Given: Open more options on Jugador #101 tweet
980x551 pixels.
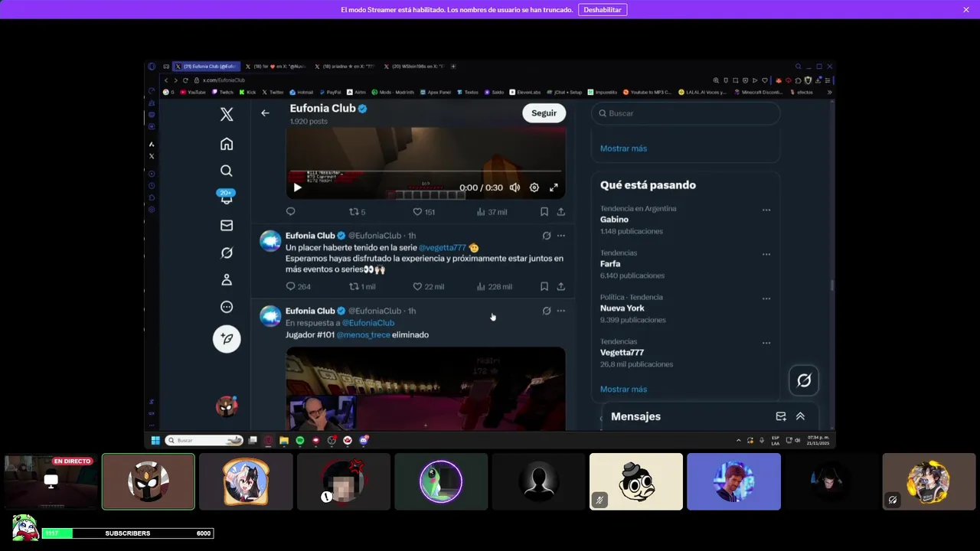Looking at the screenshot, I should pyautogui.click(x=560, y=311).
